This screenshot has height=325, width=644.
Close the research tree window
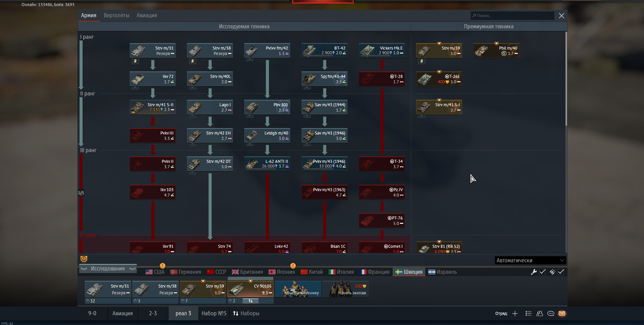[561, 16]
